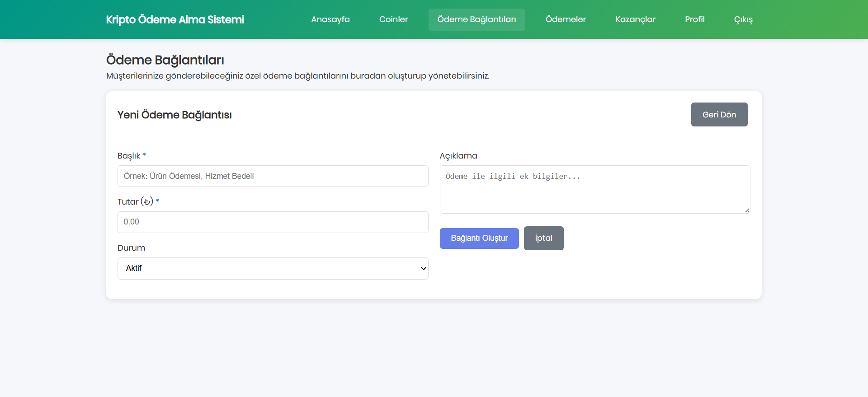The height and width of the screenshot is (397, 868).
Task: Click the "Ödeme Bağlantıları" page title
Action: pyautogui.click(x=165, y=60)
